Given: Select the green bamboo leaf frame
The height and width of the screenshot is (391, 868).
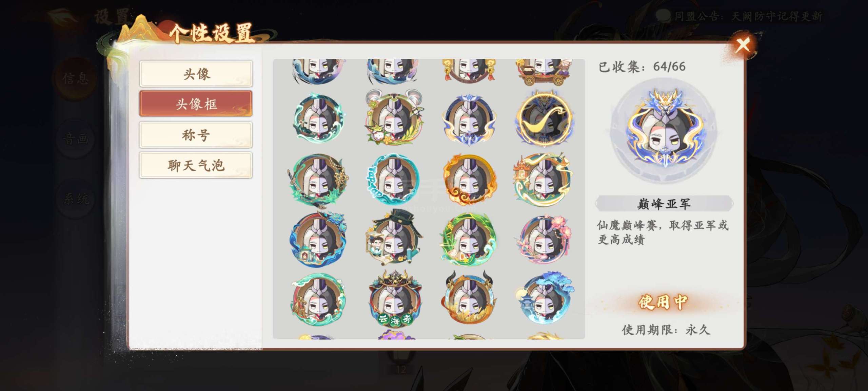Looking at the screenshot, I should point(469,239).
